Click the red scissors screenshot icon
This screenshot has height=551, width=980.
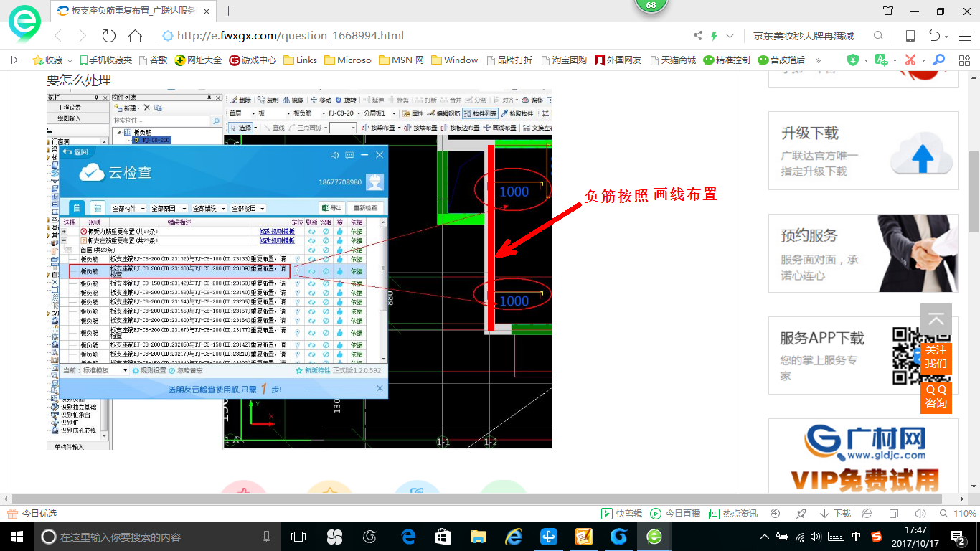[x=910, y=60]
